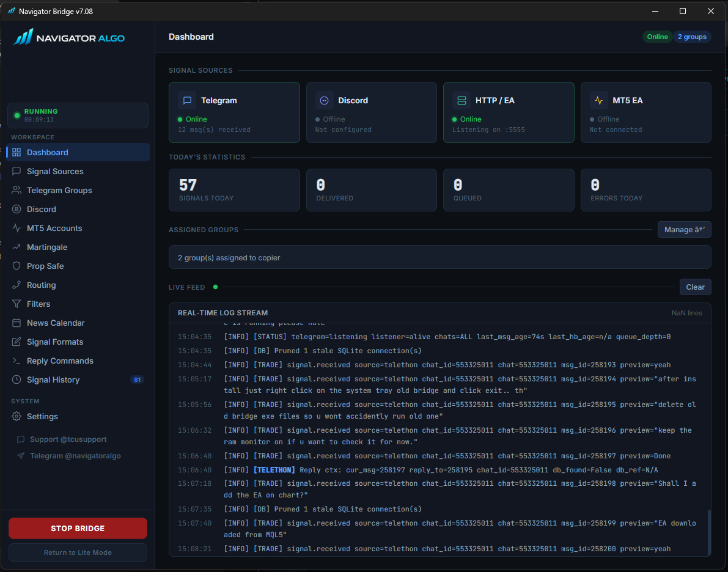Viewport: 728px width, 572px height.
Task: Click the 2 groups badge in header
Action: click(692, 37)
